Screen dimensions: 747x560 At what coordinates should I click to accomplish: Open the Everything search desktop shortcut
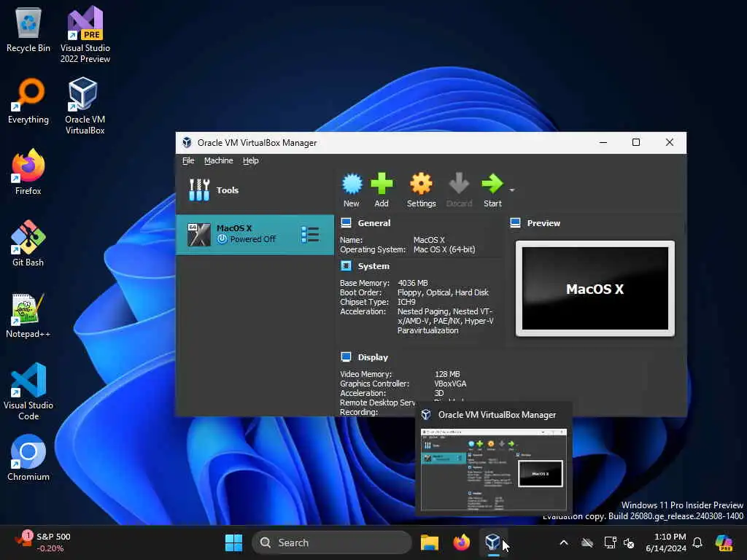(x=28, y=101)
